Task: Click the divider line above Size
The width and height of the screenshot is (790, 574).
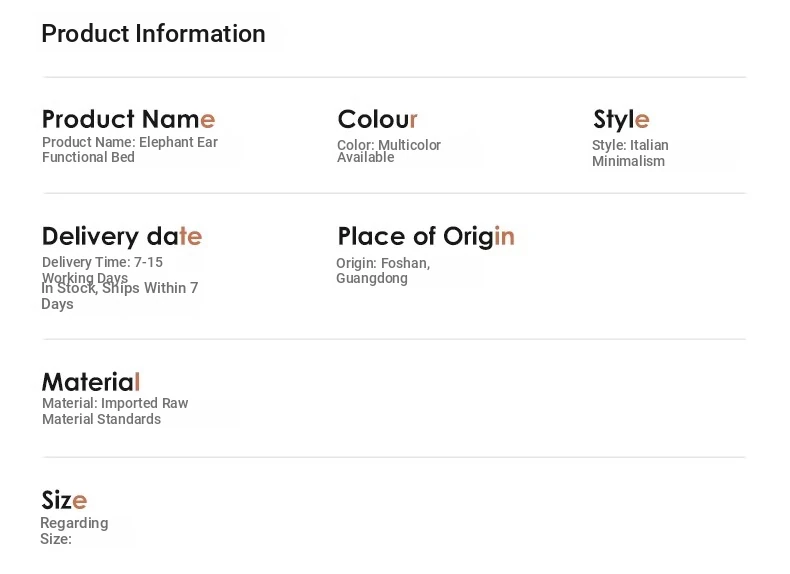Action: point(394,457)
